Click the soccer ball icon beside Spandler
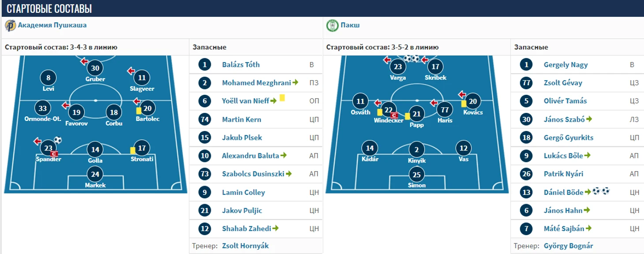Viewport: 644px width, 254px height. coord(58,141)
